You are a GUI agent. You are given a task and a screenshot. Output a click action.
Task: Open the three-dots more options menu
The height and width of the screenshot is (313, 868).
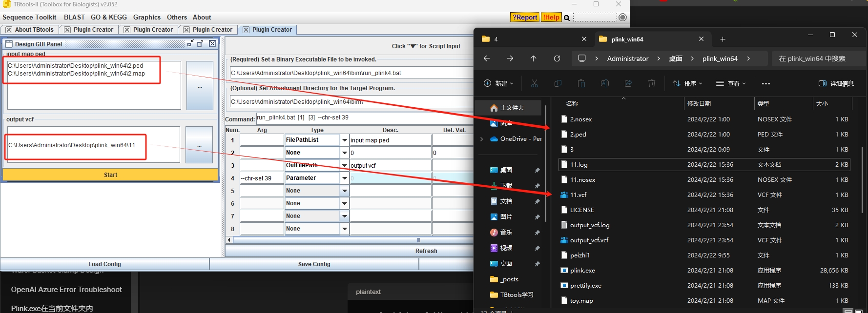[x=765, y=84]
